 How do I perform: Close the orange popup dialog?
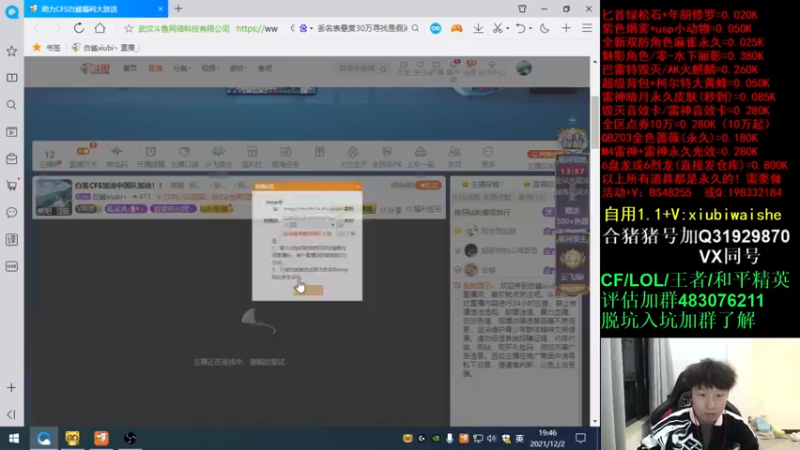pyautogui.click(x=358, y=186)
